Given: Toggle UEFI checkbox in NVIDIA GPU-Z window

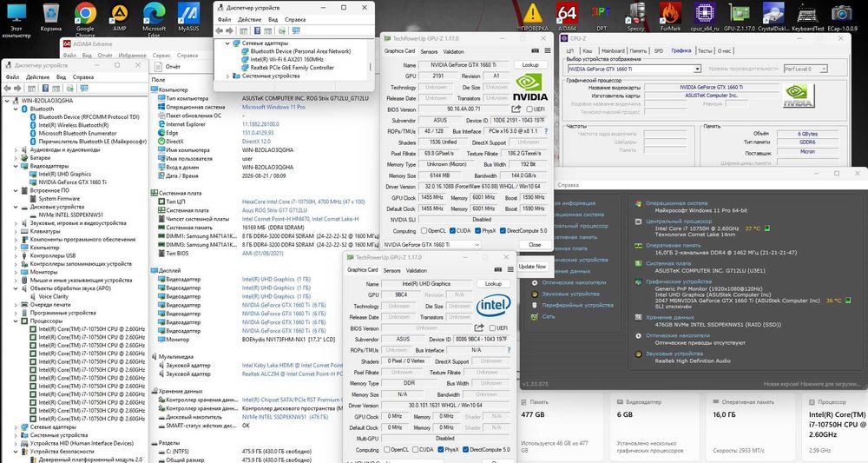Looking at the screenshot, I should point(529,109).
